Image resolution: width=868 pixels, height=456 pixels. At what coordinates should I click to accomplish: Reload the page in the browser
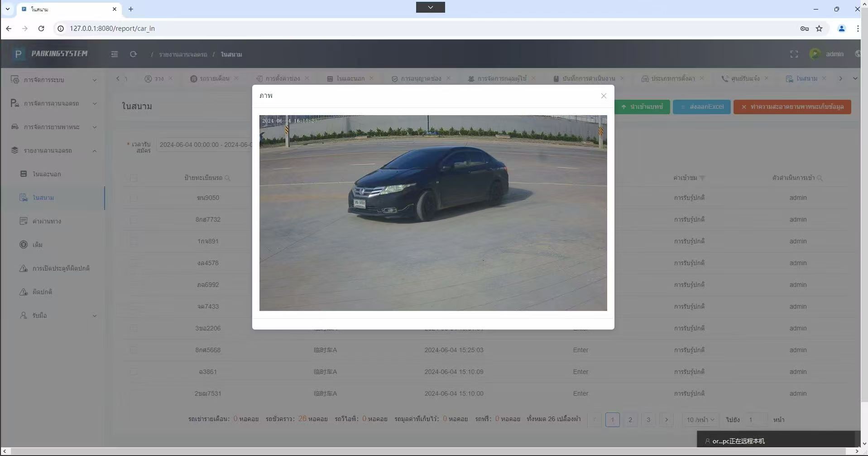[x=41, y=28]
